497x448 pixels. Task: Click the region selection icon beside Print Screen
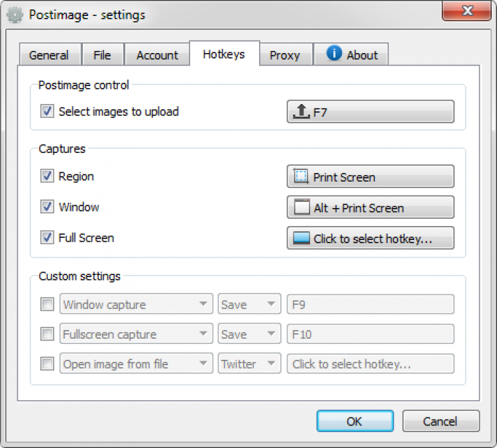(x=302, y=177)
